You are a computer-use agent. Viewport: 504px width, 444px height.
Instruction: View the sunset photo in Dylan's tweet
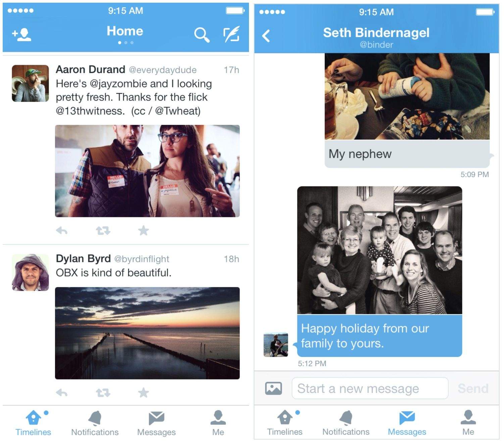click(147, 333)
